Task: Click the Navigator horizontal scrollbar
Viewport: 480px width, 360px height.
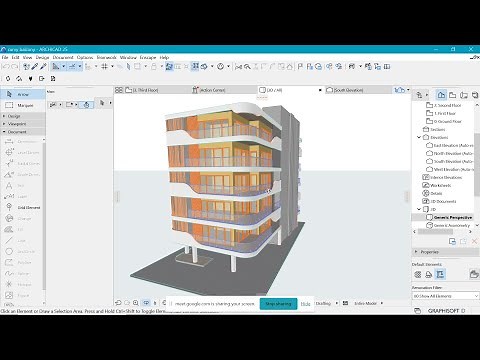Action: point(435,232)
